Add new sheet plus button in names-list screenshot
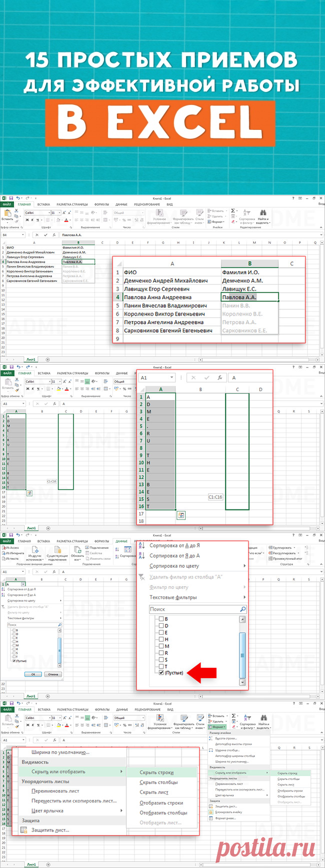The width and height of the screenshot is (325, 868). 48,359
